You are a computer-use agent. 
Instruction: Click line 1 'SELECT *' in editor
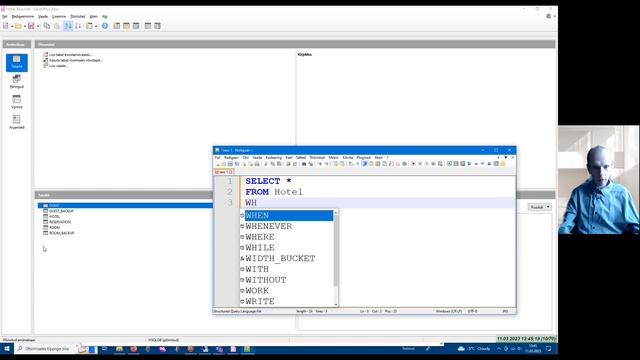[268, 181]
